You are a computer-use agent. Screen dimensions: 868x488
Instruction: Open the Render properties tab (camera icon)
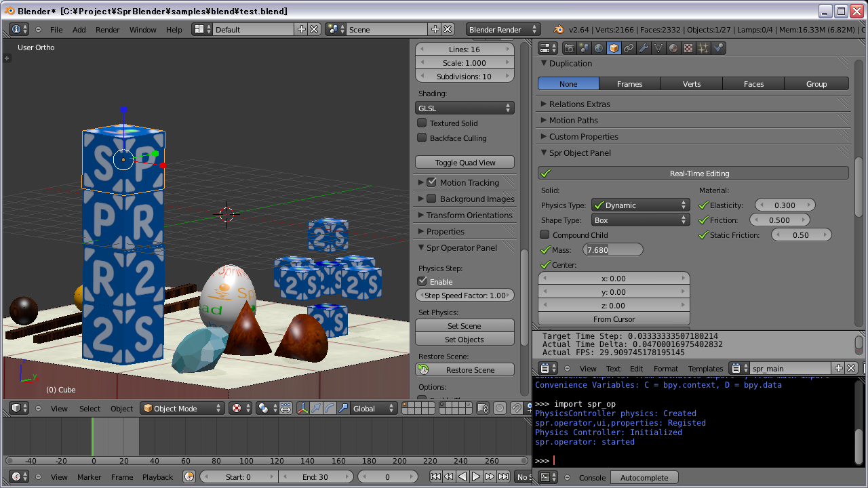pos(569,48)
